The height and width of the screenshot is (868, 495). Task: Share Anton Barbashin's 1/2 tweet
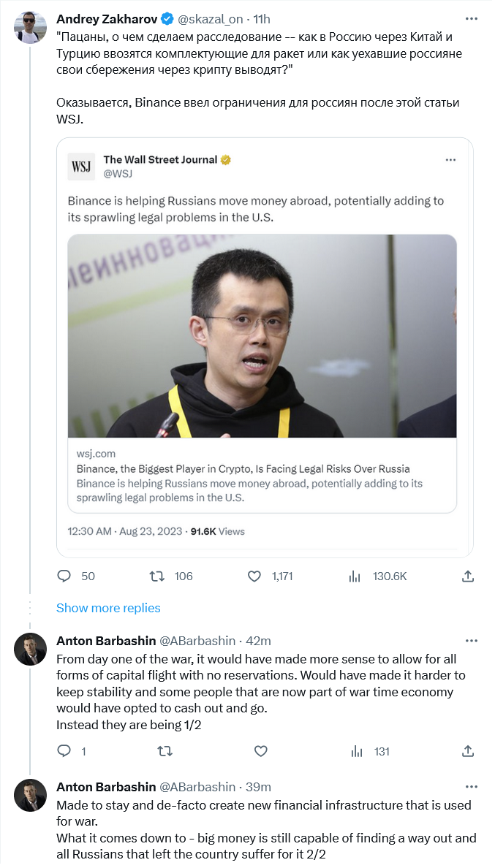[x=468, y=751]
